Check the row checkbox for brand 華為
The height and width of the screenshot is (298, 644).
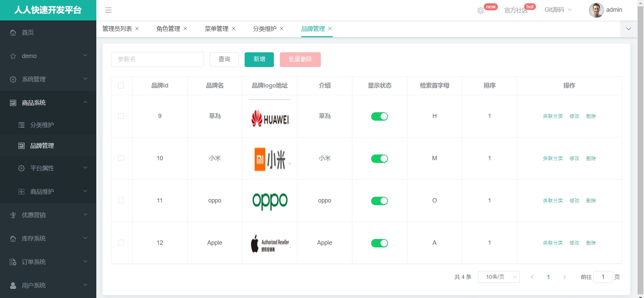click(121, 116)
